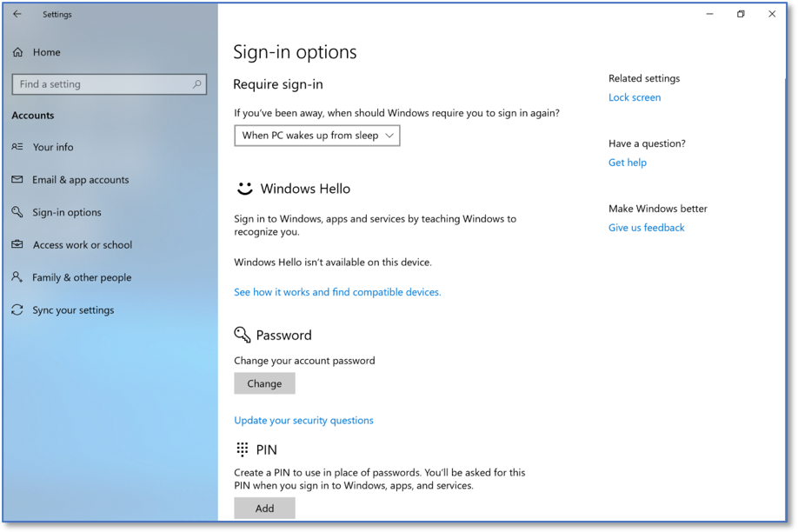Click the Password section heading

click(x=283, y=335)
